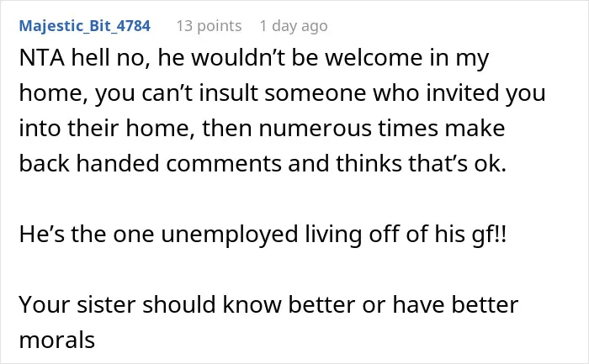Click the word 'morals' on the last line

tap(56, 340)
